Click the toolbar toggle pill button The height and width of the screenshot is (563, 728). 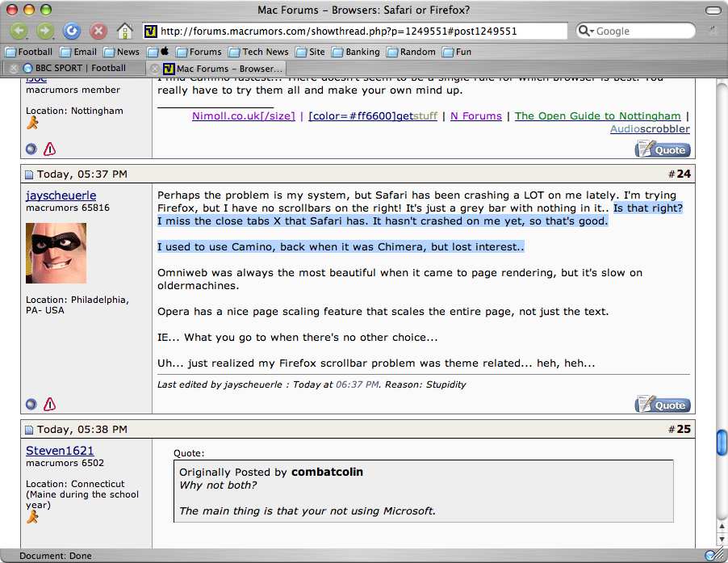[713, 11]
